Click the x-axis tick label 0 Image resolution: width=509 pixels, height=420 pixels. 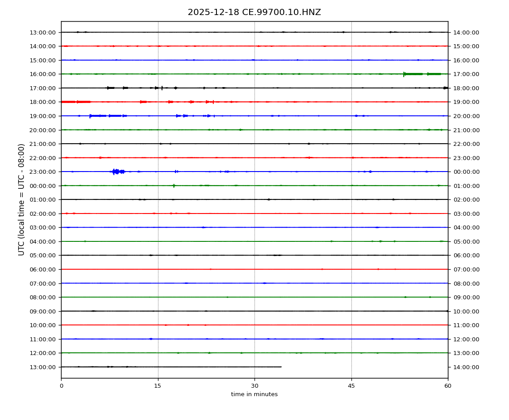click(x=61, y=386)
